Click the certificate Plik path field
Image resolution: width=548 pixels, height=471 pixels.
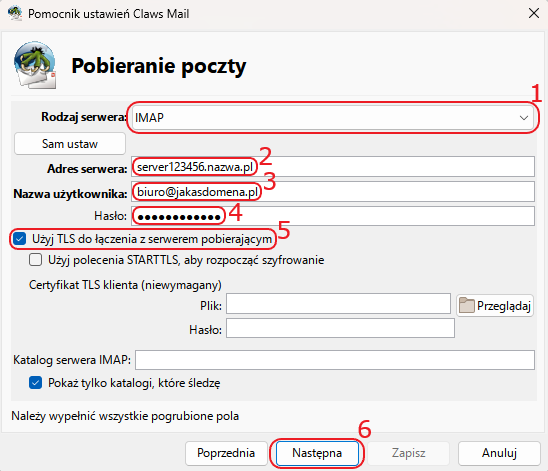point(338,304)
